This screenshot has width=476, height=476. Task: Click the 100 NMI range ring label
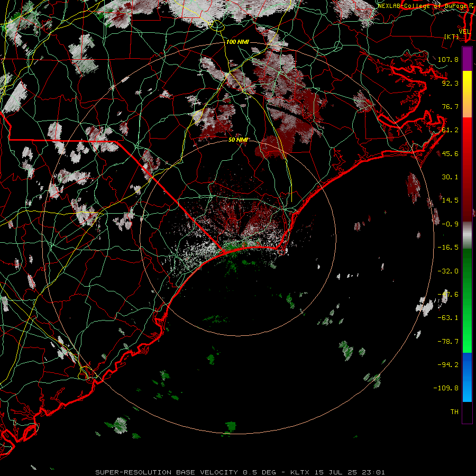click(237, 42)
